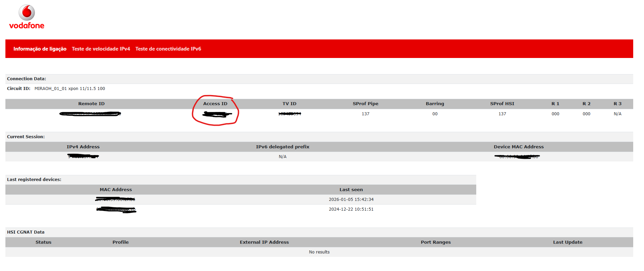Click the External IP Address header

pyautogui.click(x=264, y=242)
